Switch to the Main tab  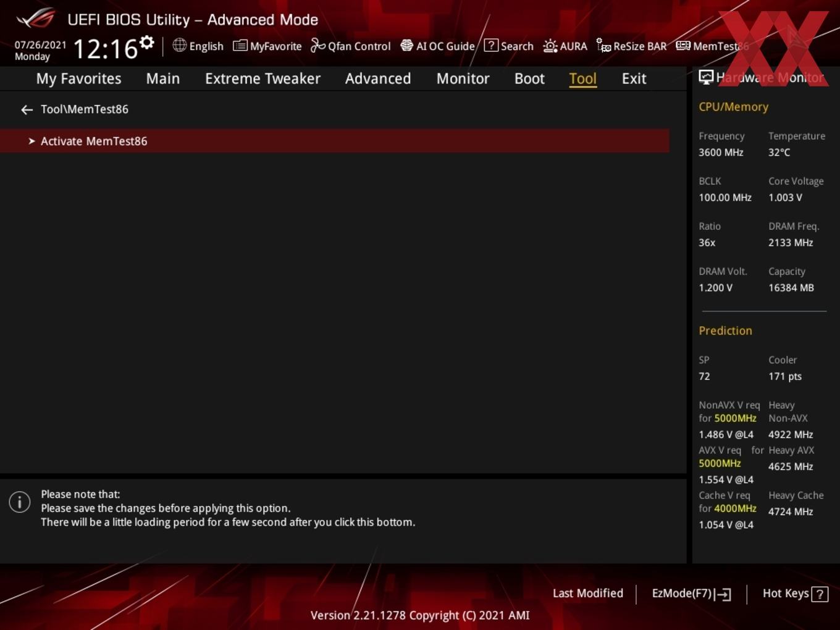163,78
